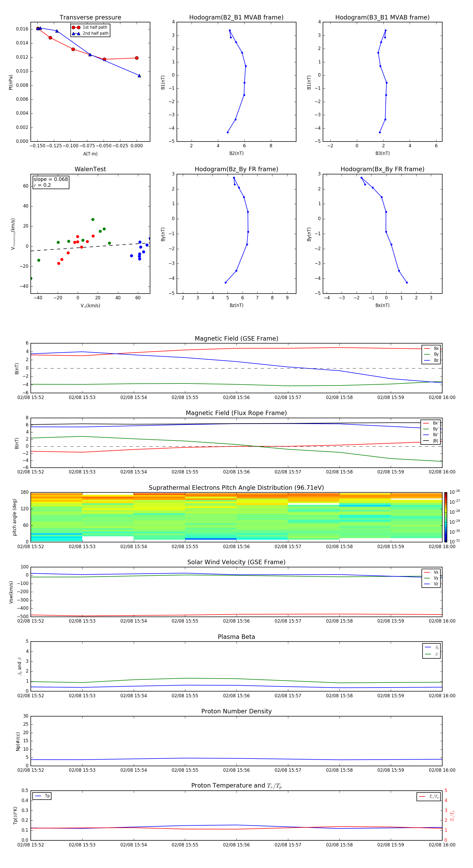Click the Bx' entry in Flux Rope legend
The height and width of the screenshot is (868, 473).
click(x=431, y=423)
